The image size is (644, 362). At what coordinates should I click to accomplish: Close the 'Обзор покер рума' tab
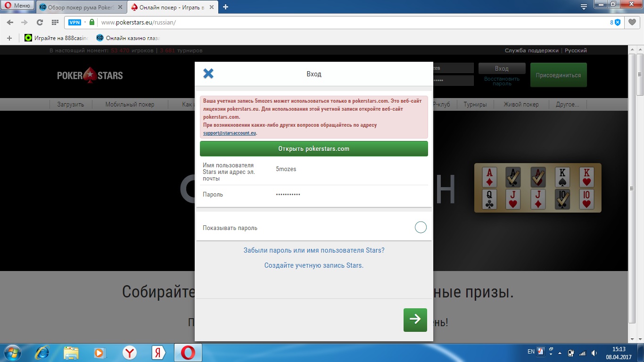(120, 7)
